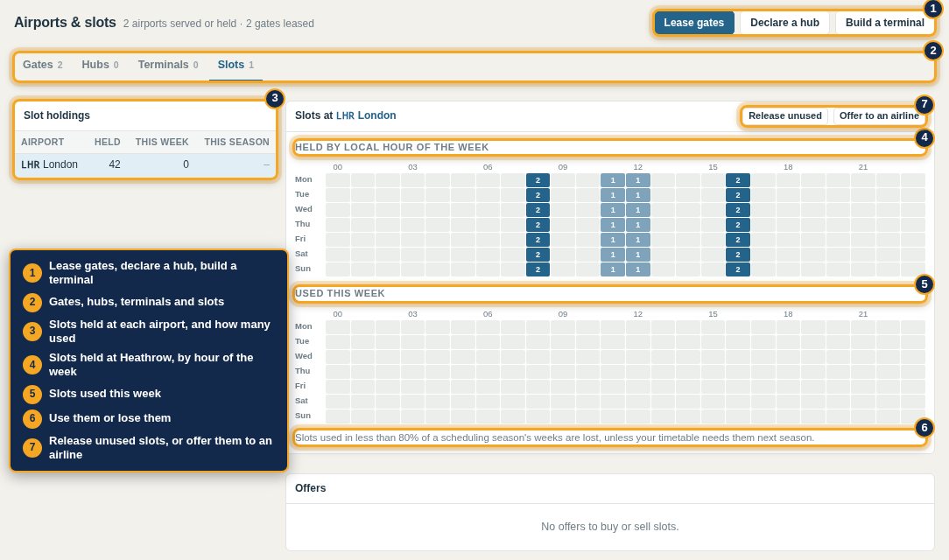Select the Saturday 11:00 held slot cell
The height and width of the screenshot is (560, 949).
point(613,255)
